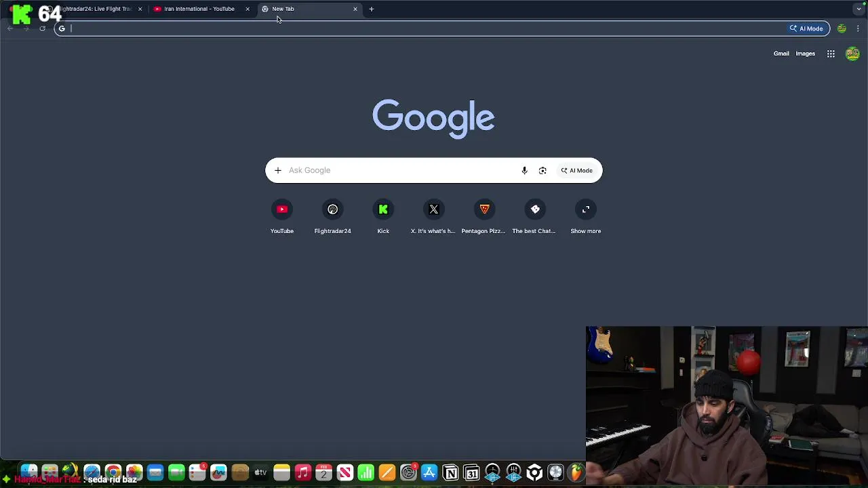
Task: Open Numbers from the dock
Action: 366,472
